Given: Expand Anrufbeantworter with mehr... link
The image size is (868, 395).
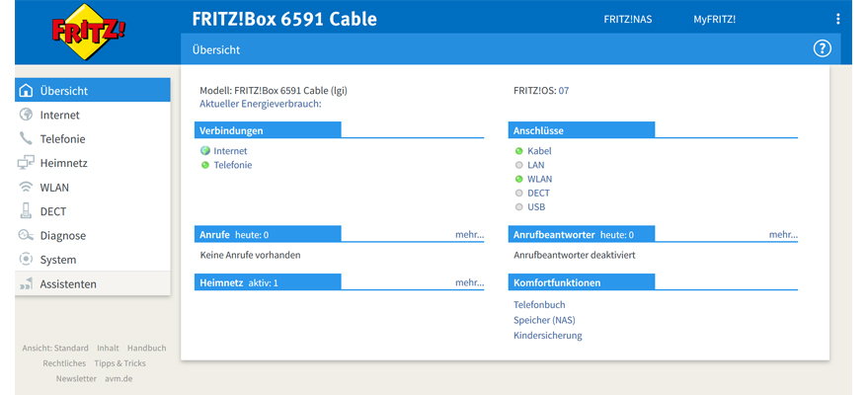Looking at the screenshot, I should click(783, 235).
